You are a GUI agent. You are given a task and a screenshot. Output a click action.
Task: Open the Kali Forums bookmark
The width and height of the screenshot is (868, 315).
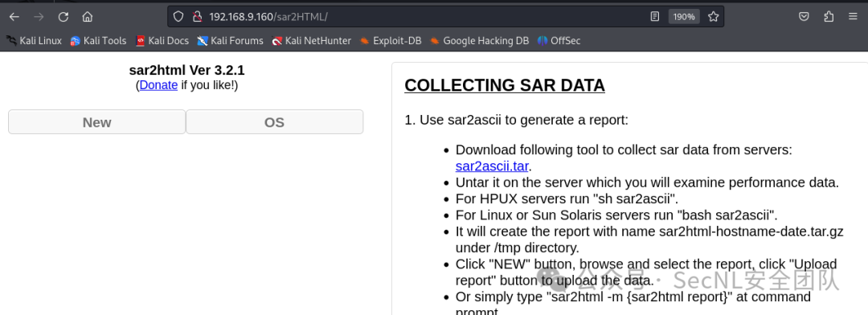[x=231, y=40]
